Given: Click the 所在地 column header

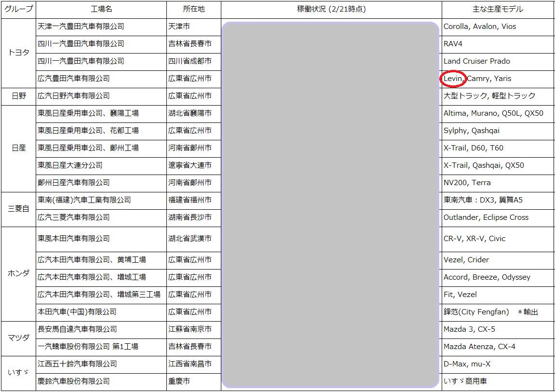Looking at the screenshot, I should coord(194,10).
